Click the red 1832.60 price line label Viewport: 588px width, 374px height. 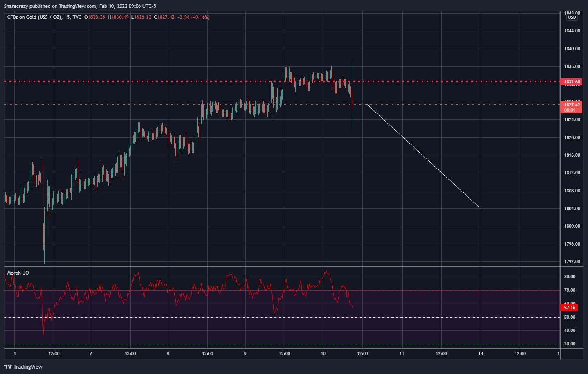(572, 82)
